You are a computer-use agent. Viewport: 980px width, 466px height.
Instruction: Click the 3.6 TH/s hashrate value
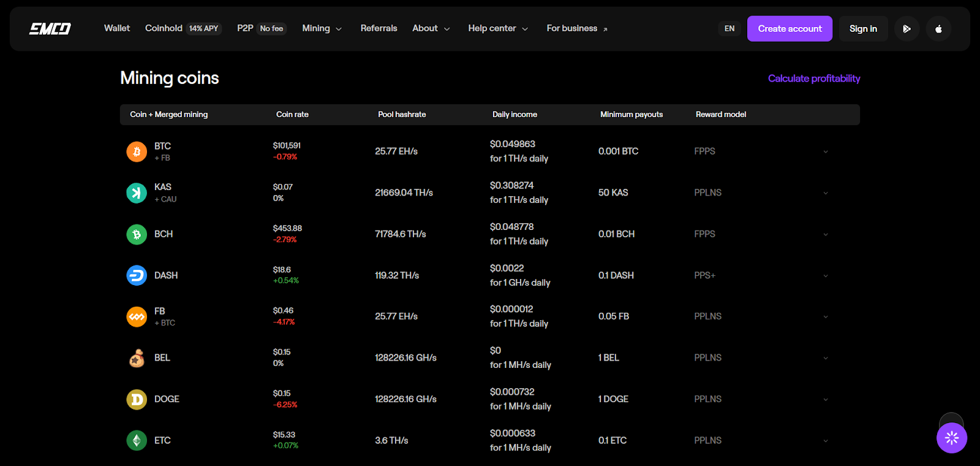pyautogui.click(x=391, y=440)
